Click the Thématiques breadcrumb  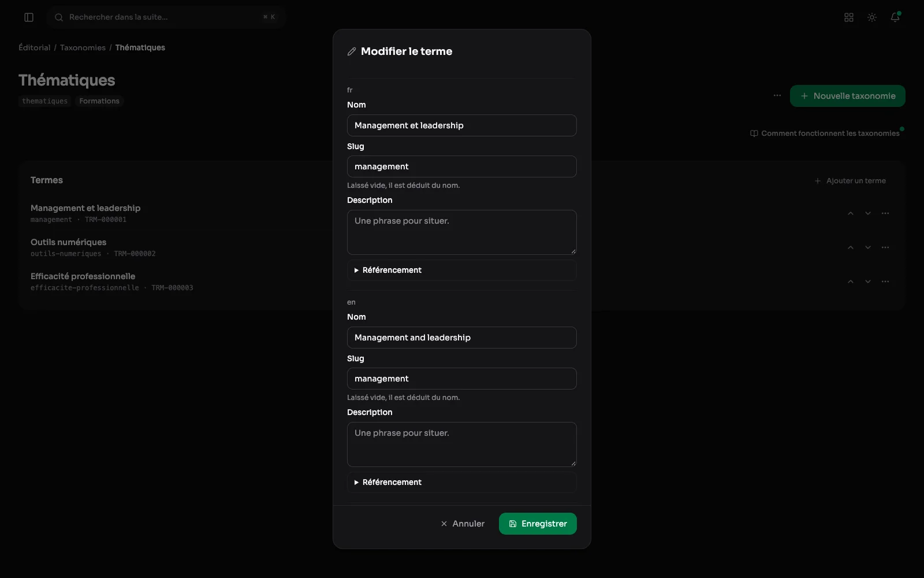pyautogui.click(x=140, y=47)
